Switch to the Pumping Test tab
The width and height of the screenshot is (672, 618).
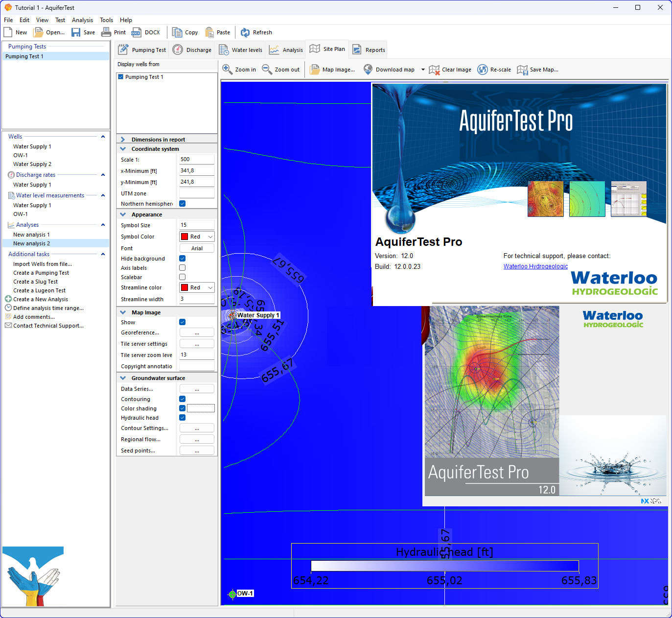[x=142, y=50]
